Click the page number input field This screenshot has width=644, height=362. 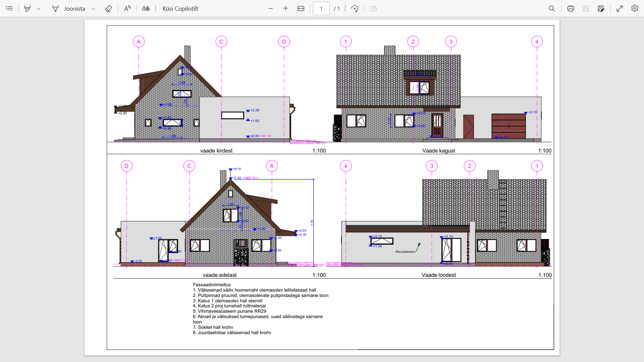pyautogui.click(x=321, y=8)
